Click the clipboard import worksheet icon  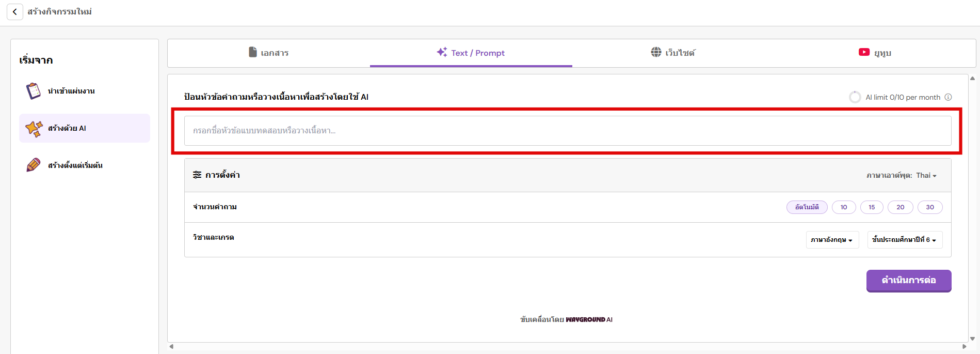click(x=34, y=91)
